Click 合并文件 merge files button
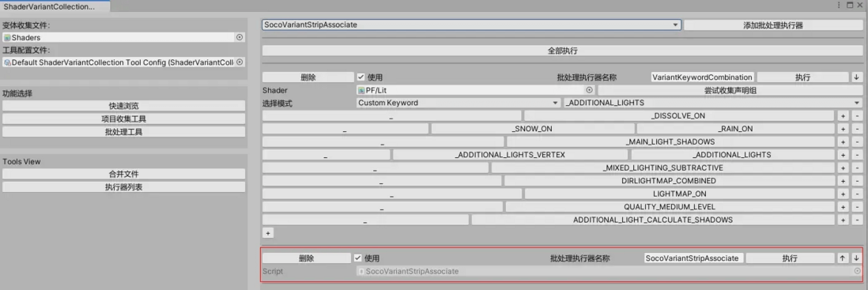The width and height of the screenshot is (868, 290). pos(123,174)
